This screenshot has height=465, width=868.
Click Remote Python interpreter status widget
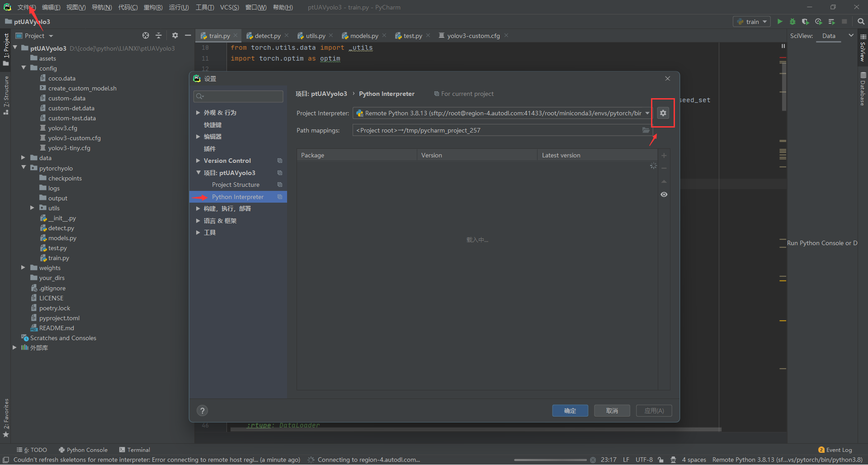[x=787, y=460]
